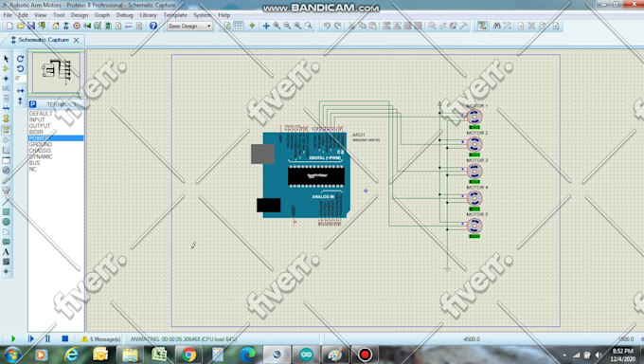
Task: Click the New Project toolbar icon
Action: point(9,26)
